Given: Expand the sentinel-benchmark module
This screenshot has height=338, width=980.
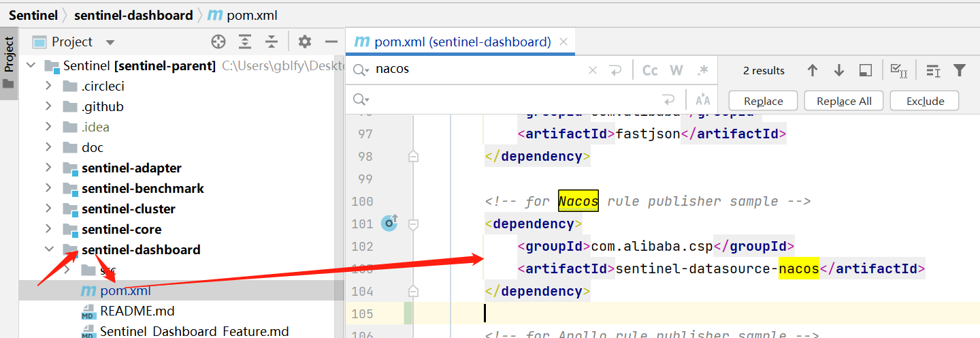Looking at the screenshot, I should [x=48, y=188].
